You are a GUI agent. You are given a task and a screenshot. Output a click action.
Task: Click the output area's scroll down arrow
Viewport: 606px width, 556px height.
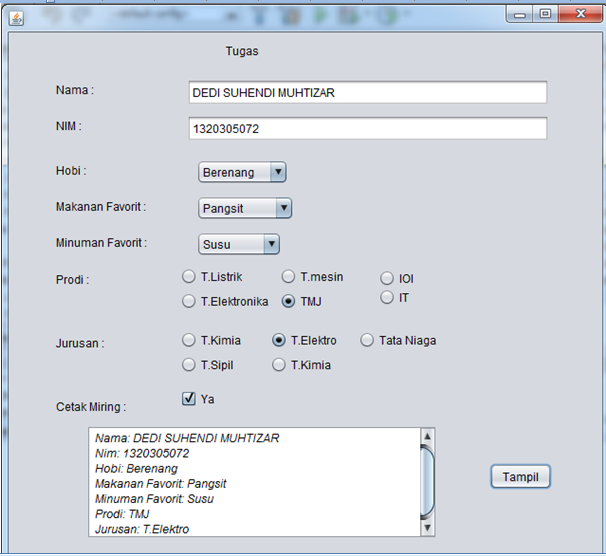click(427, 528)
